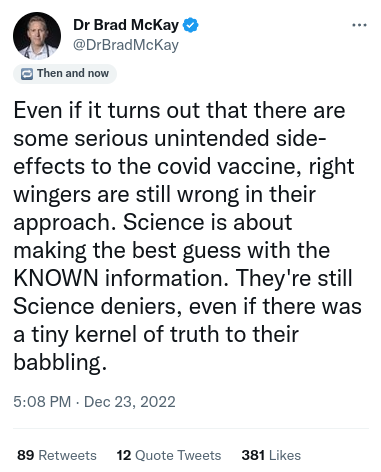
Task: Click the Dec 23, 2022 date
Action: (x=130, y=402)
